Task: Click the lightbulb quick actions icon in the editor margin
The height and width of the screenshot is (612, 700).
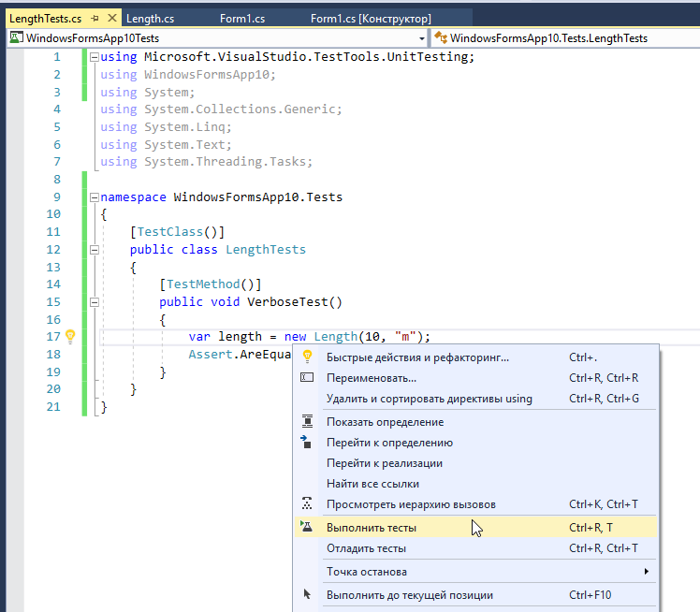Action: (69, 337)
